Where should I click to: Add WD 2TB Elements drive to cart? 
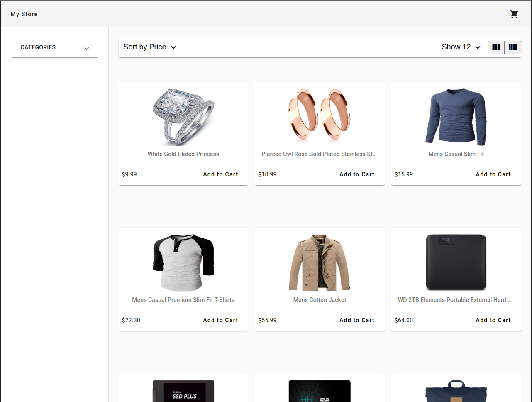493,320
